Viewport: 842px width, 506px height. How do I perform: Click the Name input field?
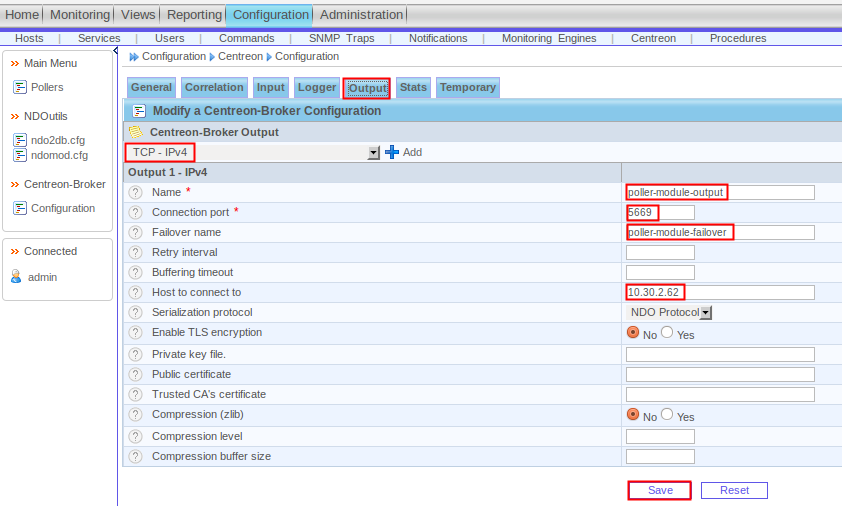click(x=720, y=192)
